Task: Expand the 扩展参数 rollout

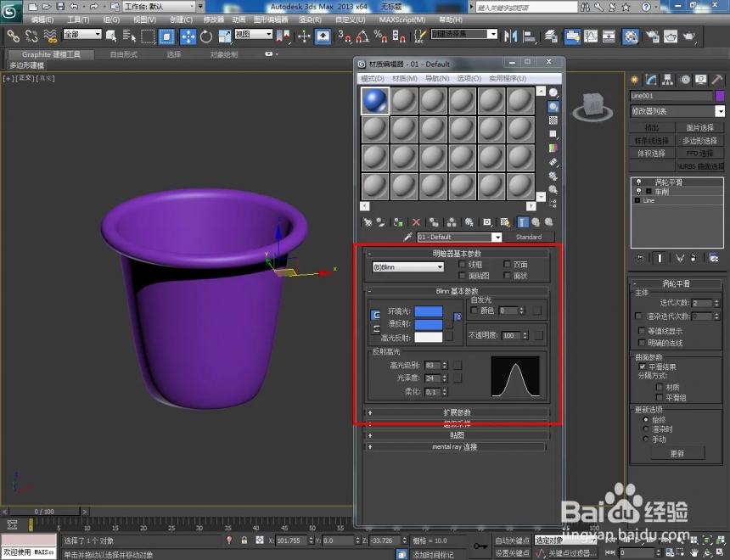Action: [x=458, y=412]
